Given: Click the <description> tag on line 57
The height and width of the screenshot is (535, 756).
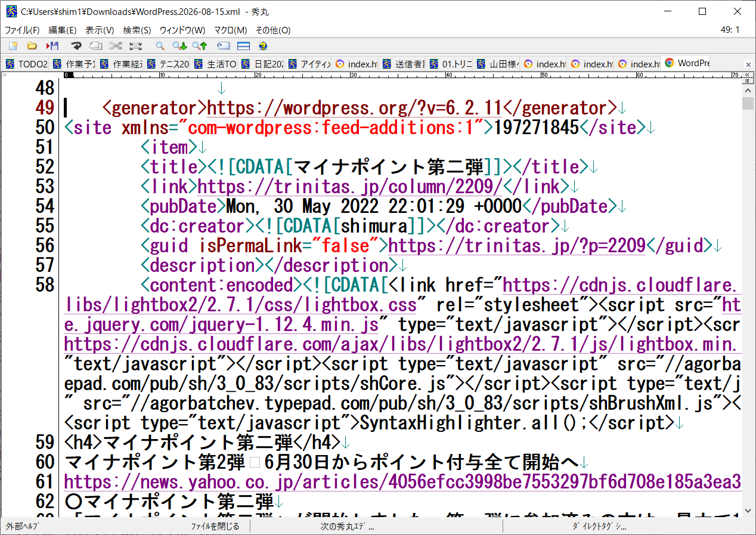Looking at the screenshot, I should tap(202, 265).
